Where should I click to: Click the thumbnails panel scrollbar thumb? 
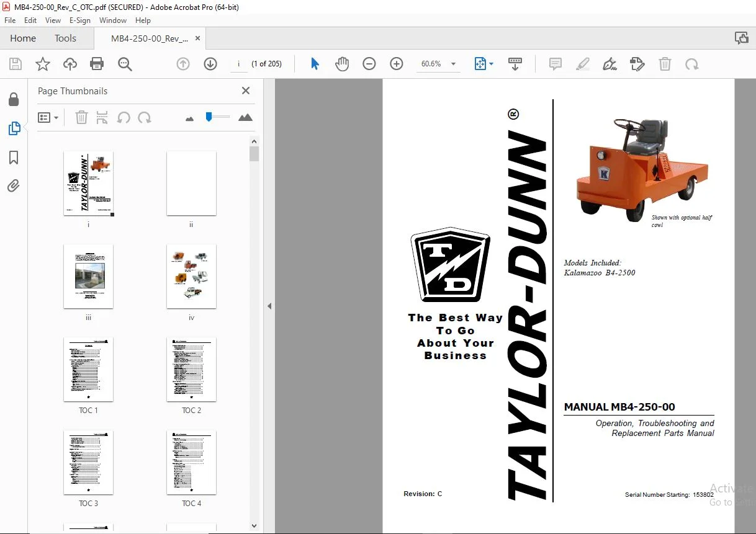[254, 154]
